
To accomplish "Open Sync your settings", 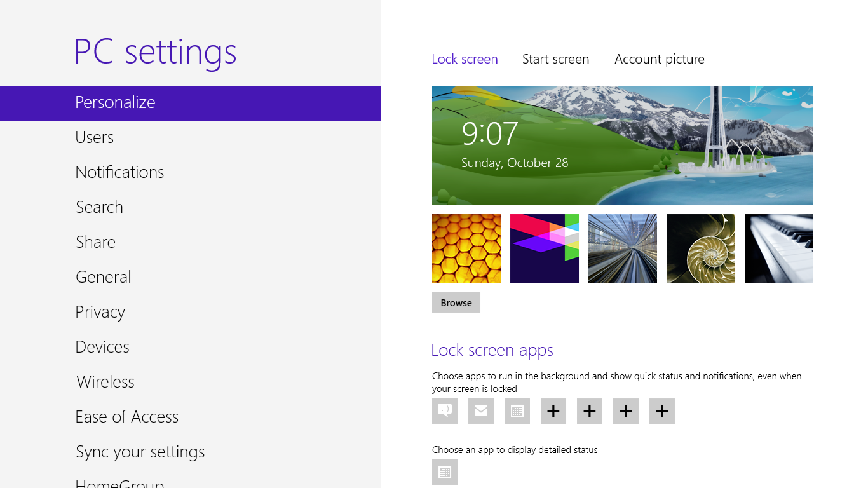I will (190, 452).
